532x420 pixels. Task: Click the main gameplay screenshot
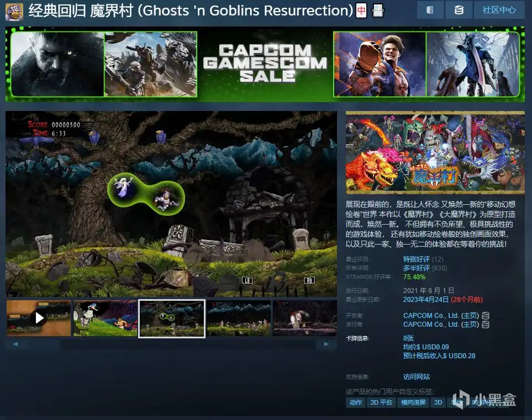[x=171, y=204]
